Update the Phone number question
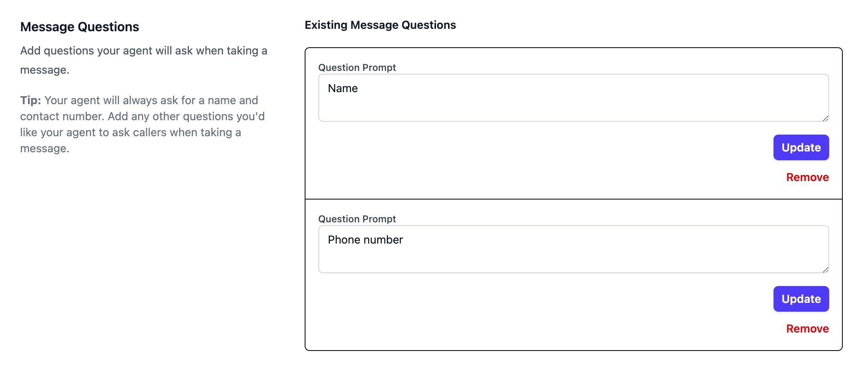Viewport: 868px width, 387px height. [801, 299]
